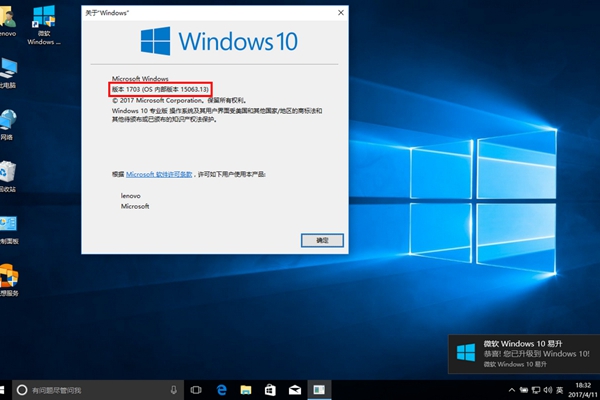Viewport: 600px width, 400px height.
Task: Click the Windows 10 logo banner
Action: [219, 41]
